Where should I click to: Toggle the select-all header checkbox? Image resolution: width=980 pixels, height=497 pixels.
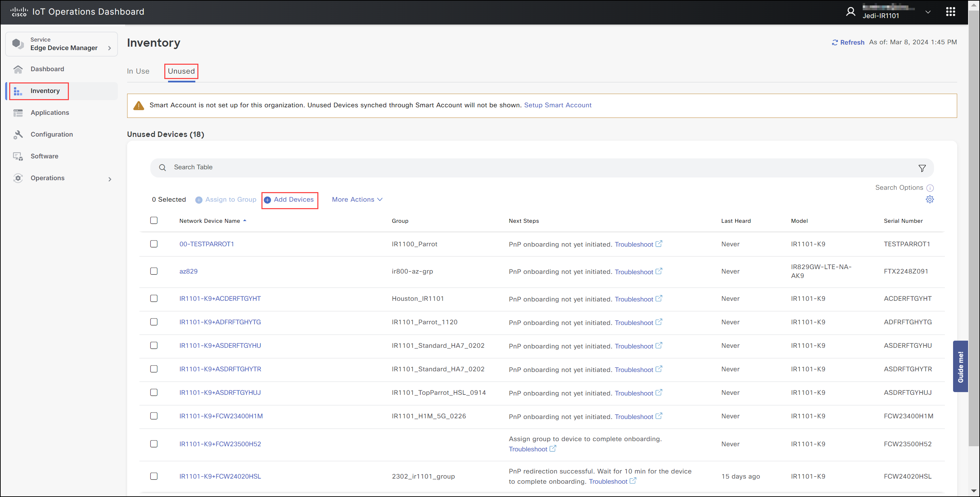(154, 220)
